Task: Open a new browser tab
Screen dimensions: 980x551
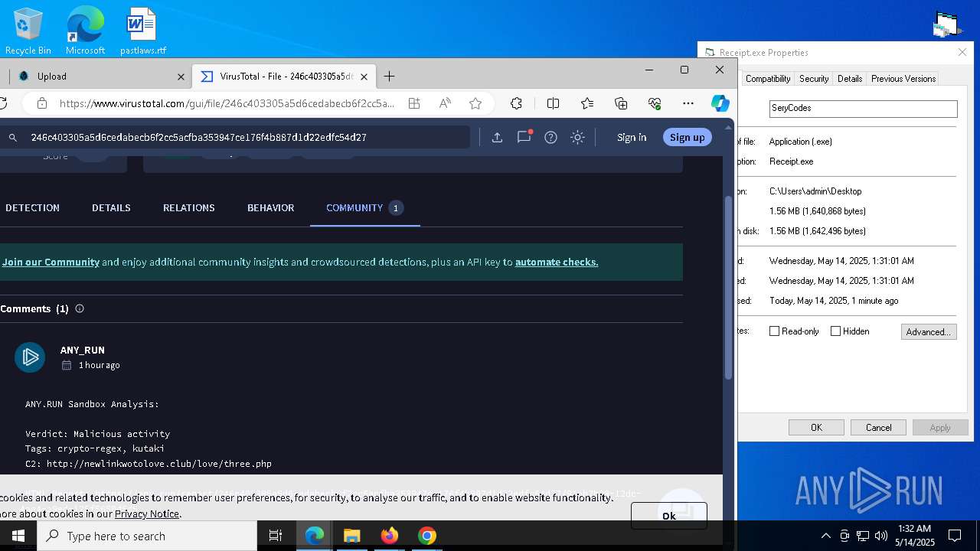Action: 389,76
